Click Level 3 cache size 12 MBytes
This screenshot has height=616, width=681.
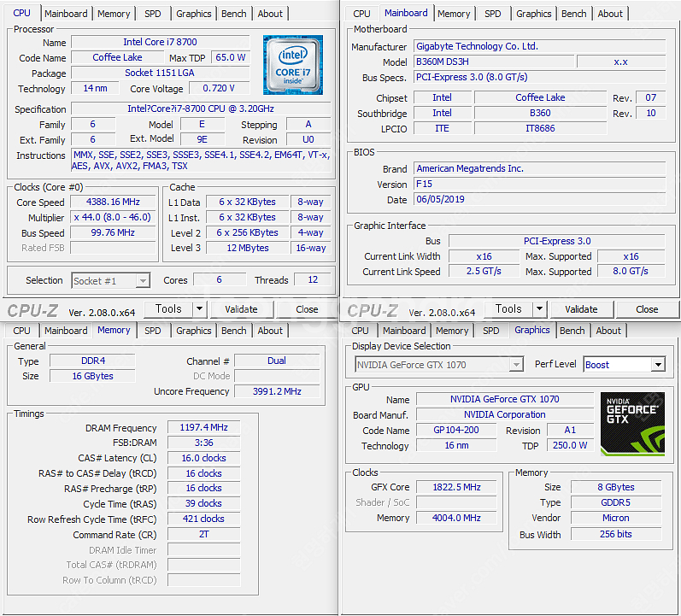[248, 248]
